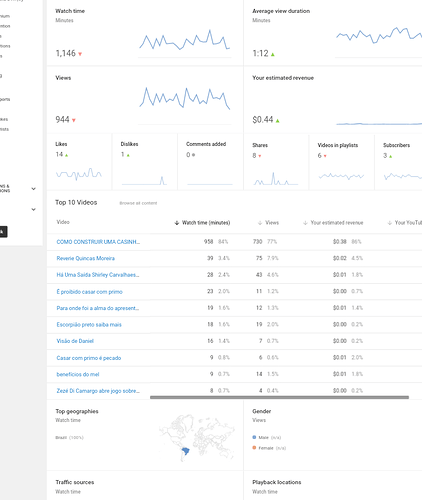Click the black button in the left sidebar

tap(3, 232)
